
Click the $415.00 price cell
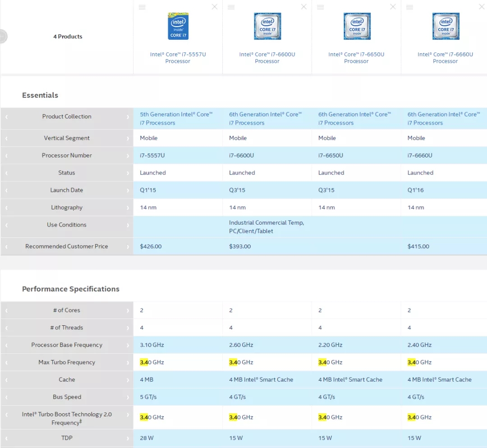click(x=418, y=246)
